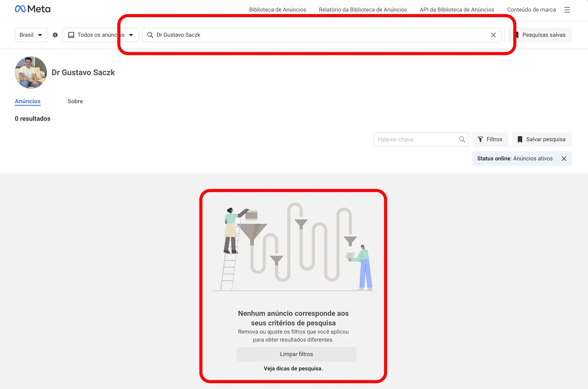This screenshot has height=389, width=588.
Task: Click the Dr Gustavo Saczk page name heading
Action: (x=83, y=73)
